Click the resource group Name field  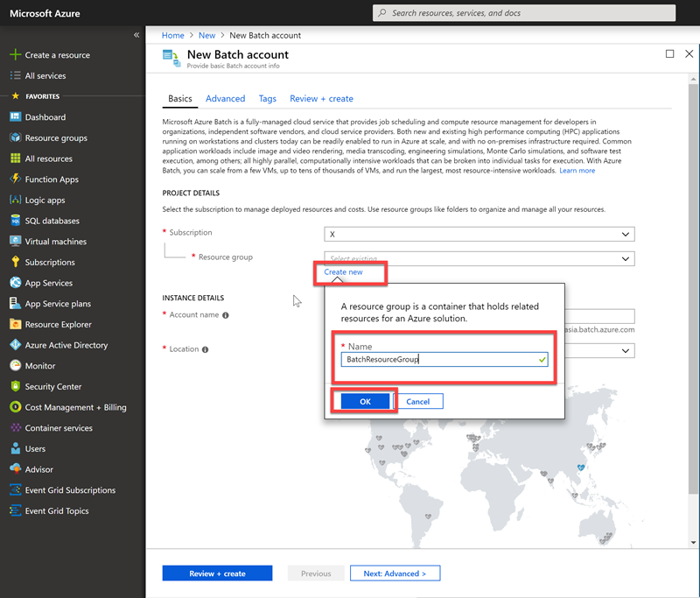[444, 360]
